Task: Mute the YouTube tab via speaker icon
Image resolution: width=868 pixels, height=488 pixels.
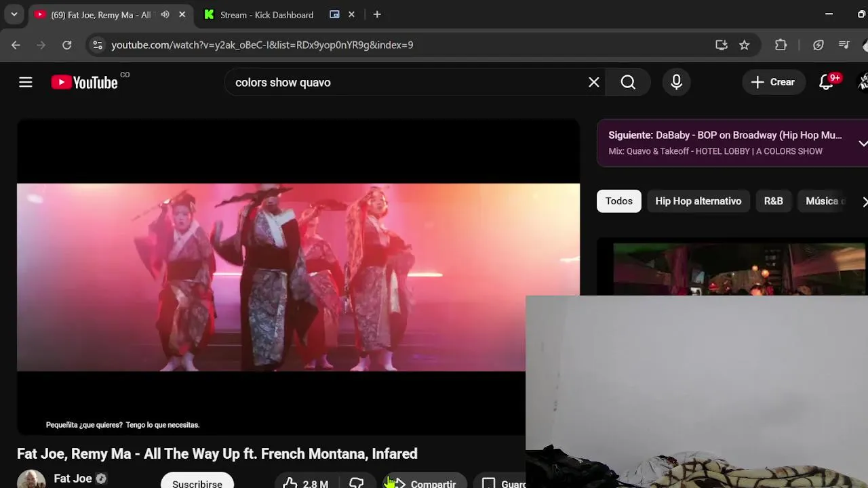Action: pyautogui.click(x=165, y=14)
